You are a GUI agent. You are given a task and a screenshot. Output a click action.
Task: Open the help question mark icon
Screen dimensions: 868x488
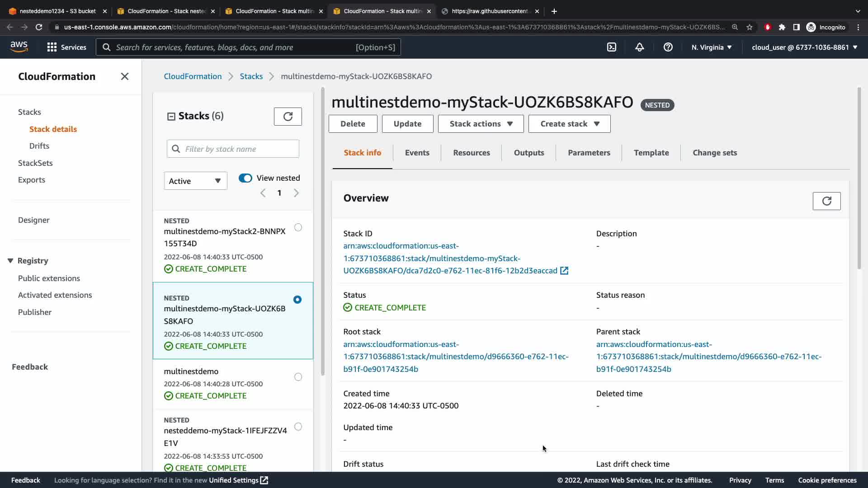668,47
